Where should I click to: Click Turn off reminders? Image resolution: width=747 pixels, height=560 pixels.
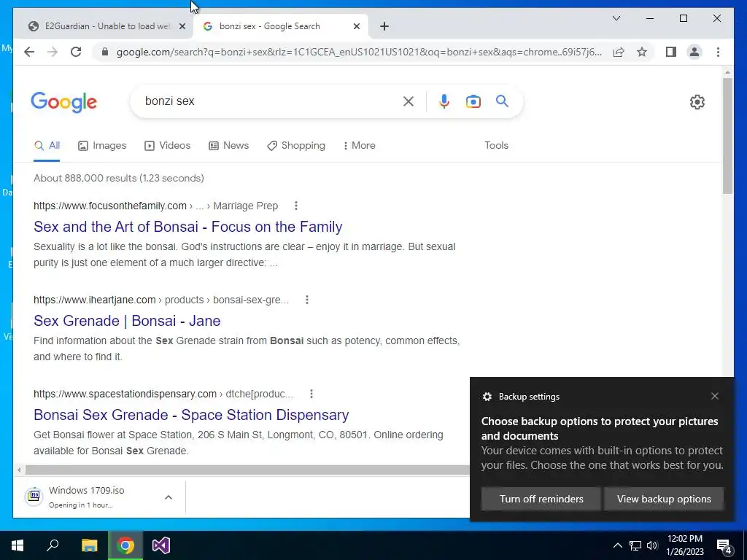[x=541, y=499]
